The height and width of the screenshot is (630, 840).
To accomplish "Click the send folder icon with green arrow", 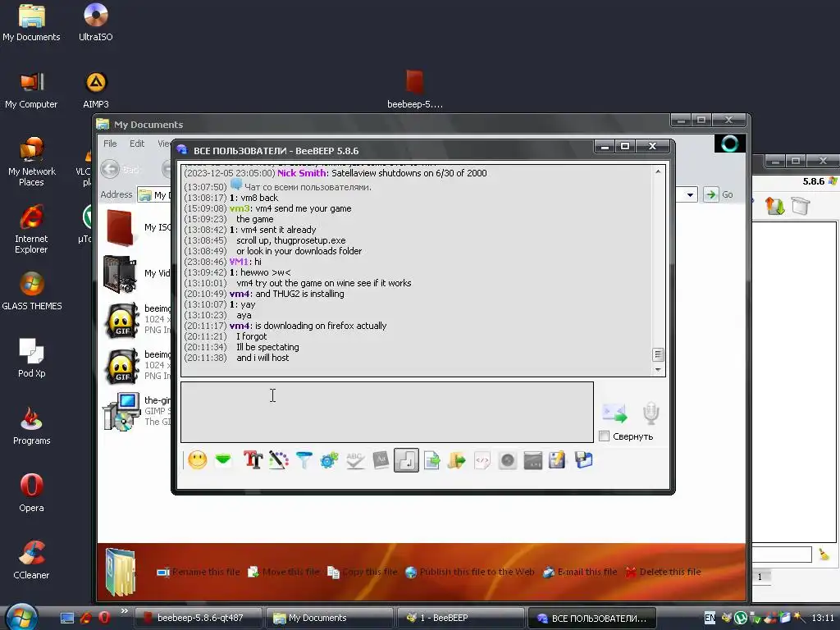I will [456, 460].
